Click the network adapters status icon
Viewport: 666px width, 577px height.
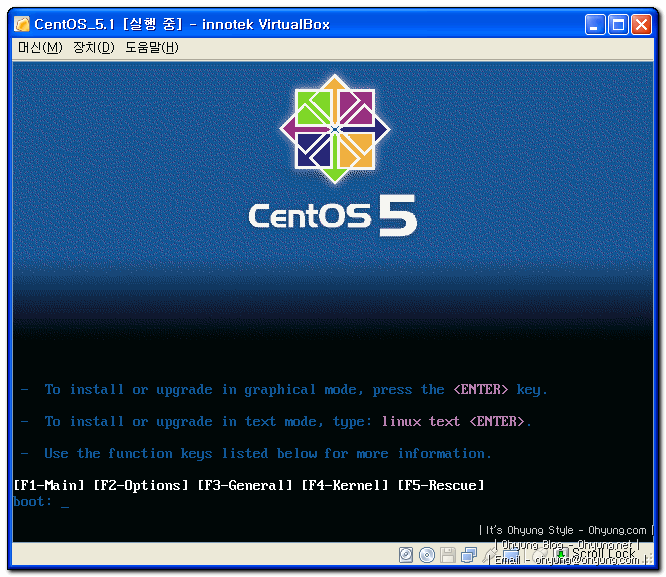point(469,555)
